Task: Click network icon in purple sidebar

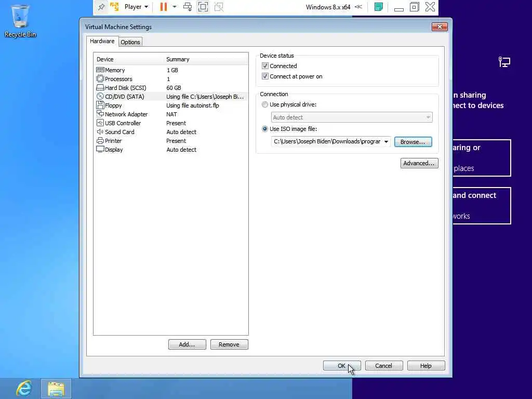Action: coord(504,62)
